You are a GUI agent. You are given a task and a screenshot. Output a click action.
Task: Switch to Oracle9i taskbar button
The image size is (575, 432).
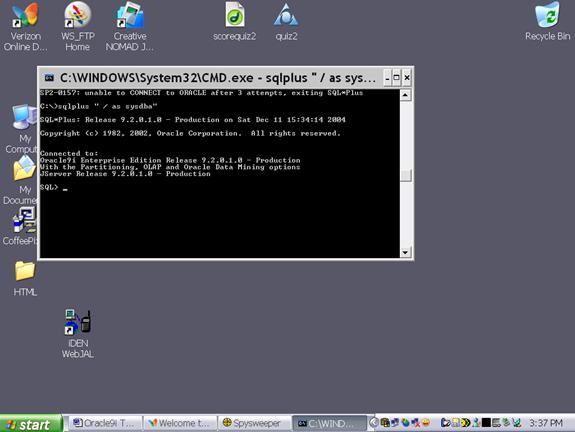click(x=106, y=424)
